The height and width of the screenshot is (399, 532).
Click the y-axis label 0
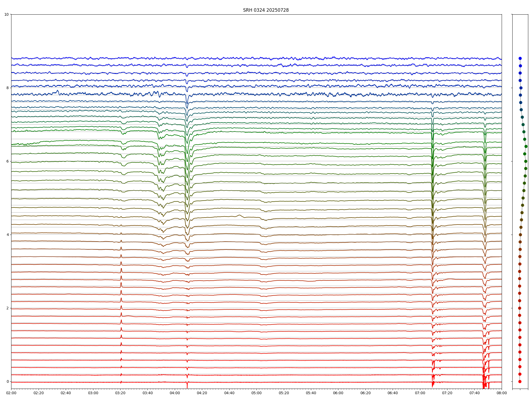(x=7, y=381)
